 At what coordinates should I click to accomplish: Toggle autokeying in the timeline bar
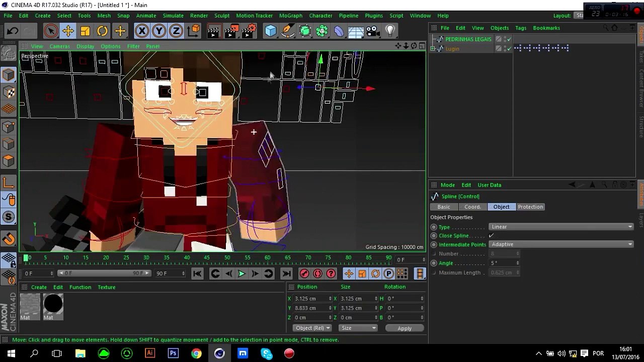[317, 274]
